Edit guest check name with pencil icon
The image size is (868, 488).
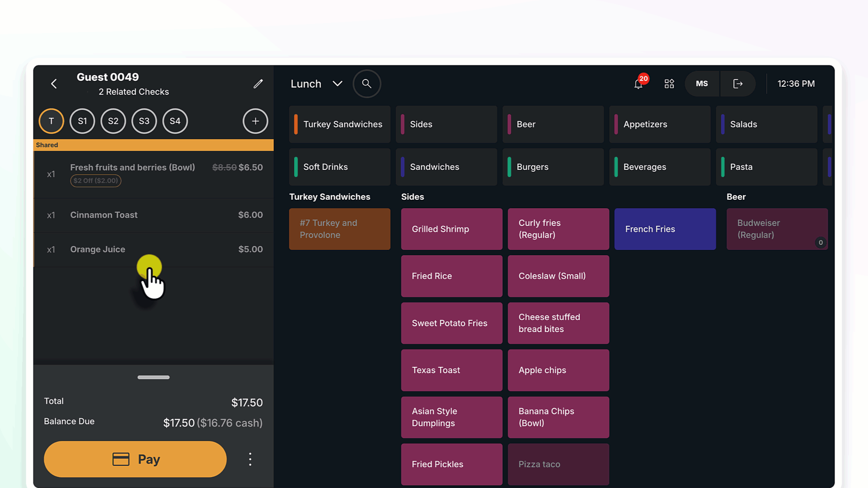pos(258,84)
